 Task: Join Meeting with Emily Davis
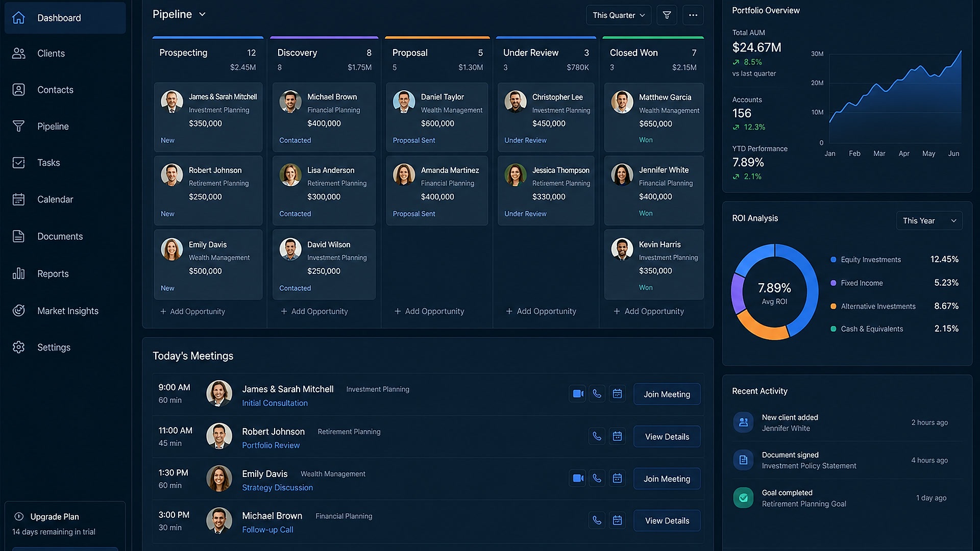(x=667, y=479)
